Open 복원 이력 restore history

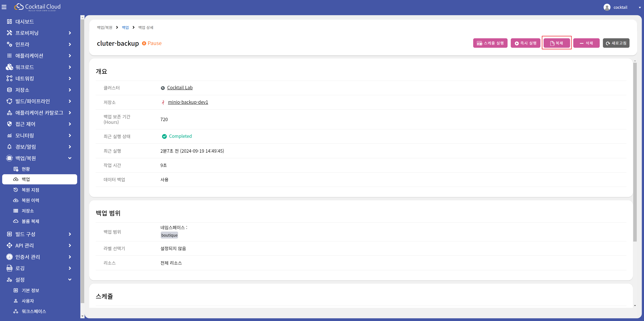click(x=30, y=200)
